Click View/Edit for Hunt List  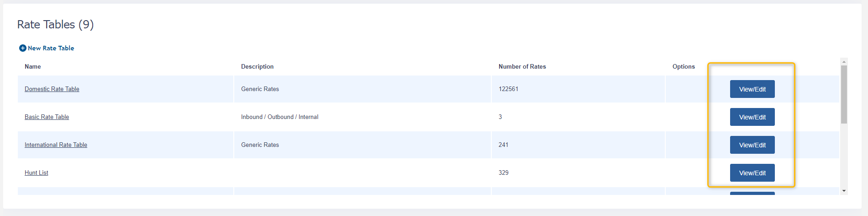click(752, 173)
